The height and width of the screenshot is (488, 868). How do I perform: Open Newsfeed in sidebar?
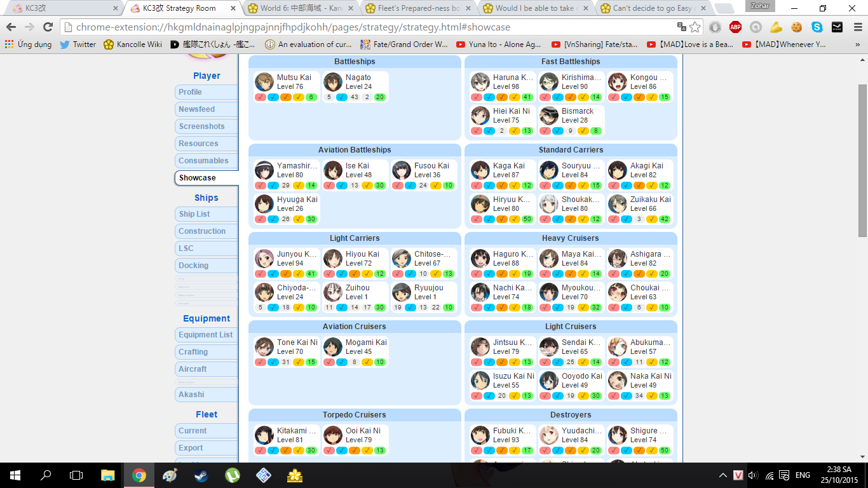[207, 109]
